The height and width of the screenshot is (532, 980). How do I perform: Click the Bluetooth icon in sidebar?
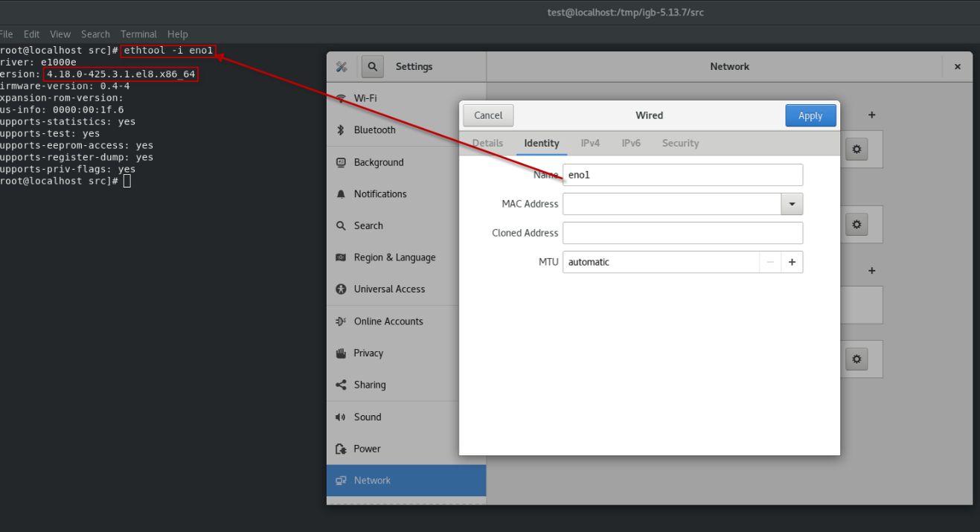coord(341,129)
